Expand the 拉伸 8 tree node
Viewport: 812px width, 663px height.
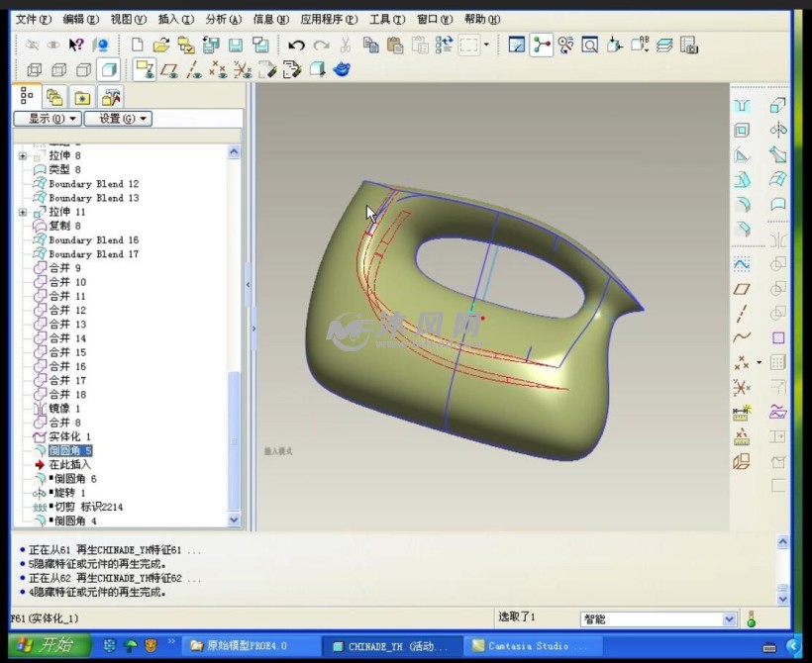[x=23, y=155]
